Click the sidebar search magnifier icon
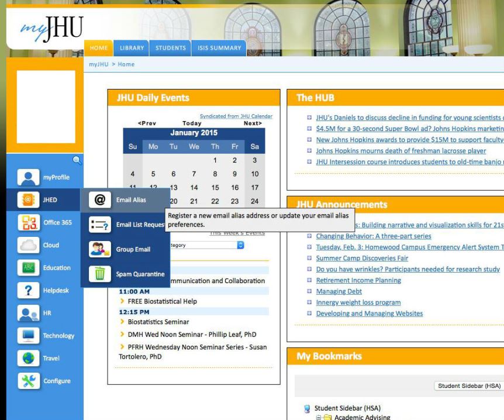 coord(77,160)
